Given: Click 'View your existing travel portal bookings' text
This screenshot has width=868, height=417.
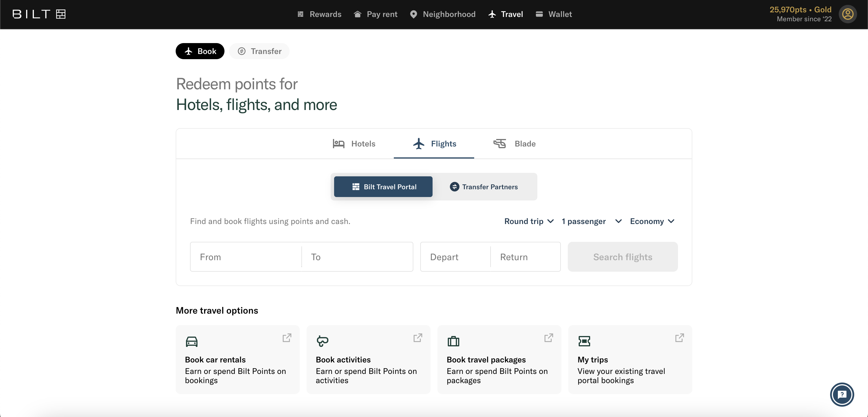Looking at the screenshot, I should pos(621,376).
